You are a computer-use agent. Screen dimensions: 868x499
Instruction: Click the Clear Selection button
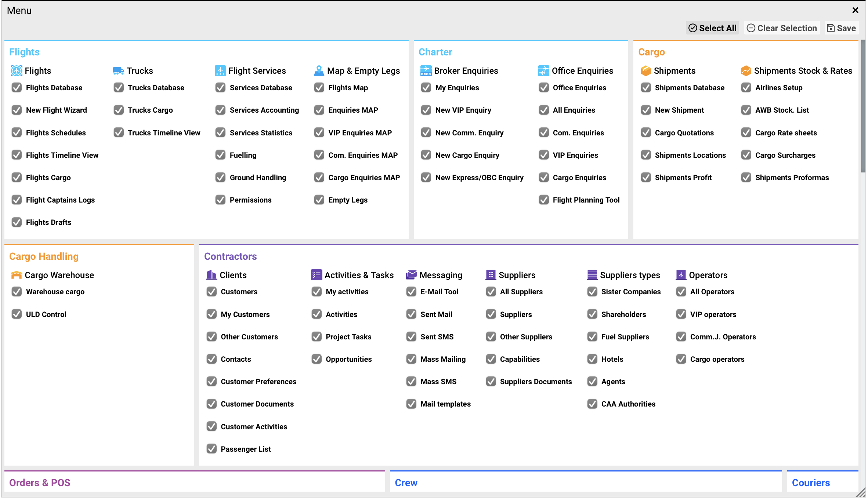(782, 28)
